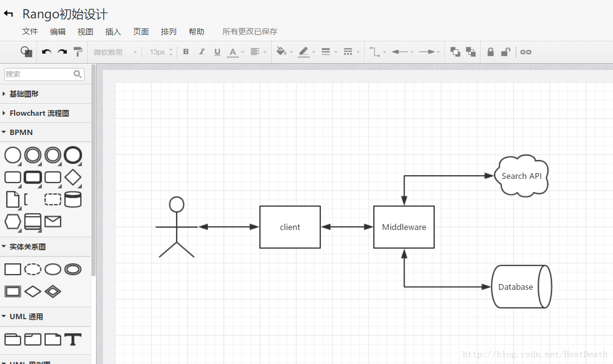
Task: Click the Middleware box on canvas
Action: pos(404,227)
